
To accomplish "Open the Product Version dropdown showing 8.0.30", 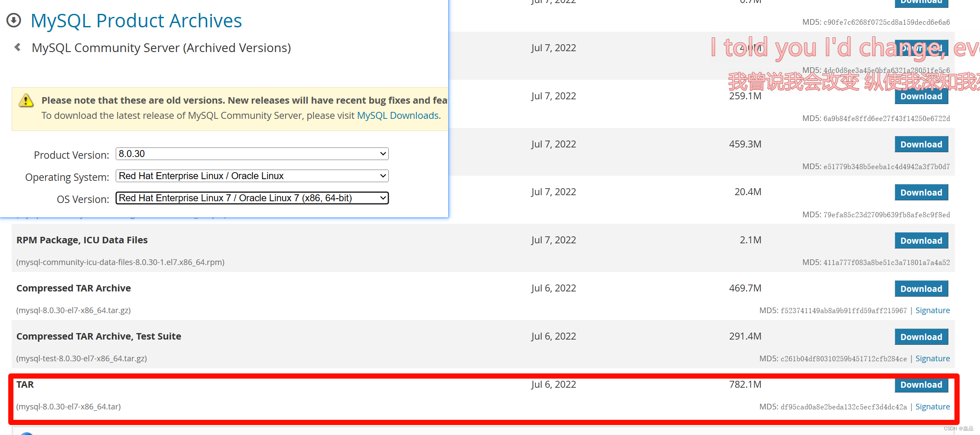I will click(x=252, y=154).
